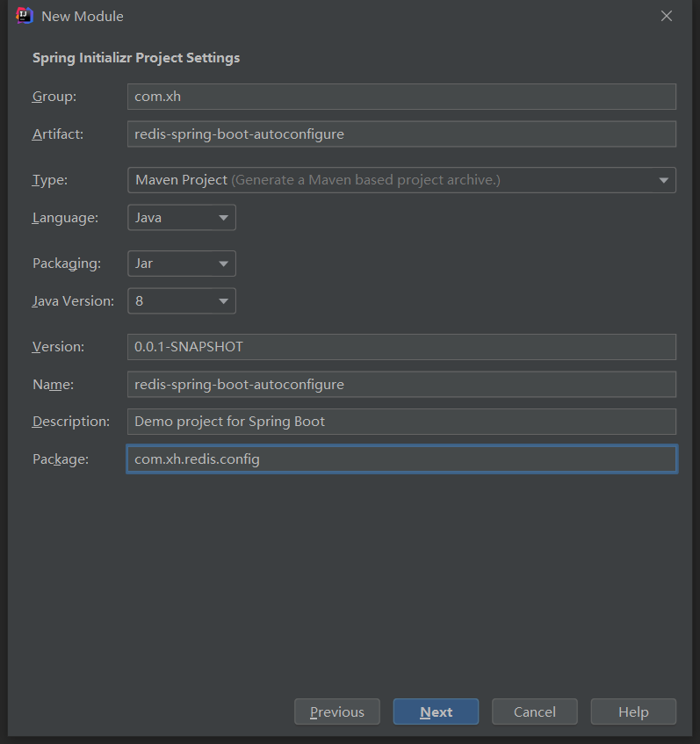Open the Packaging Jar combo box
This screenshot has height=744, width=700.
182,264
